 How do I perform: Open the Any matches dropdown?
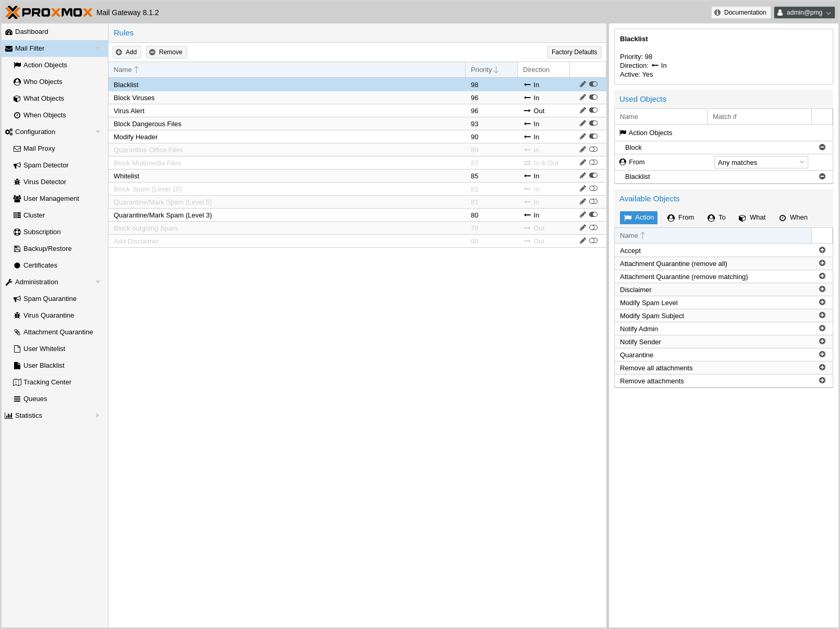point(761,163)
